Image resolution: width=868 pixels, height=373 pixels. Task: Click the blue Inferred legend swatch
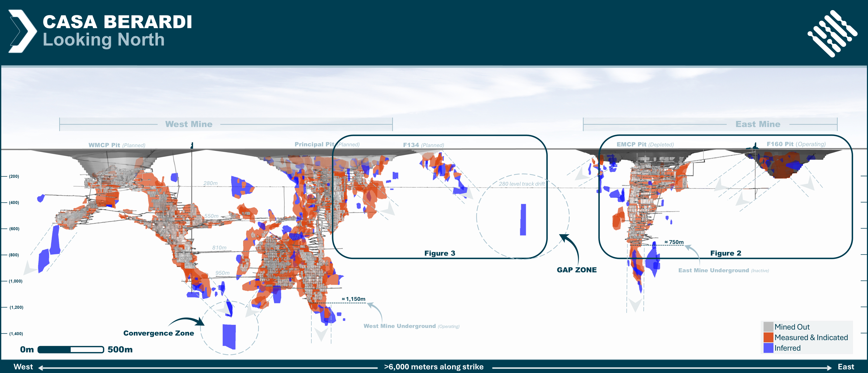pos(768,348)
